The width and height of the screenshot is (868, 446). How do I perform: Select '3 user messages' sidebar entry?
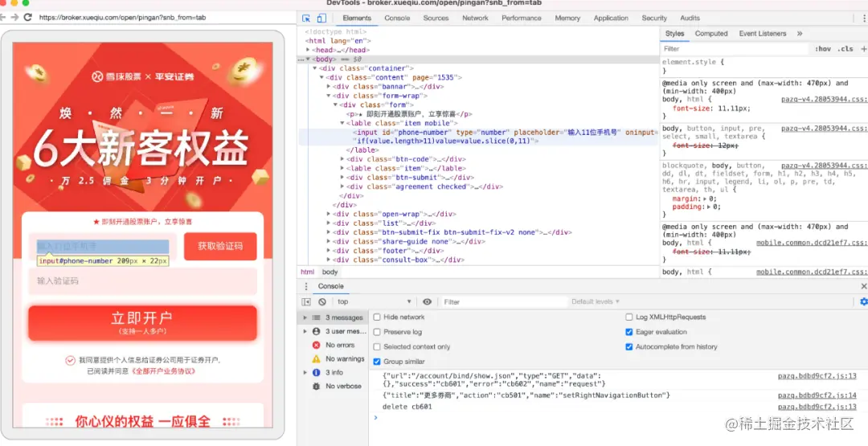(334, 331)
